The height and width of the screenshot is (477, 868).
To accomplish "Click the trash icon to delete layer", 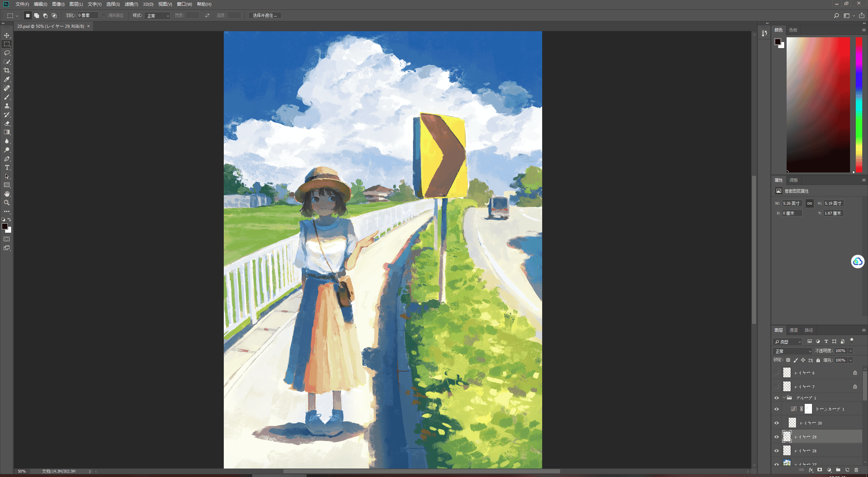I will [856, 470].
